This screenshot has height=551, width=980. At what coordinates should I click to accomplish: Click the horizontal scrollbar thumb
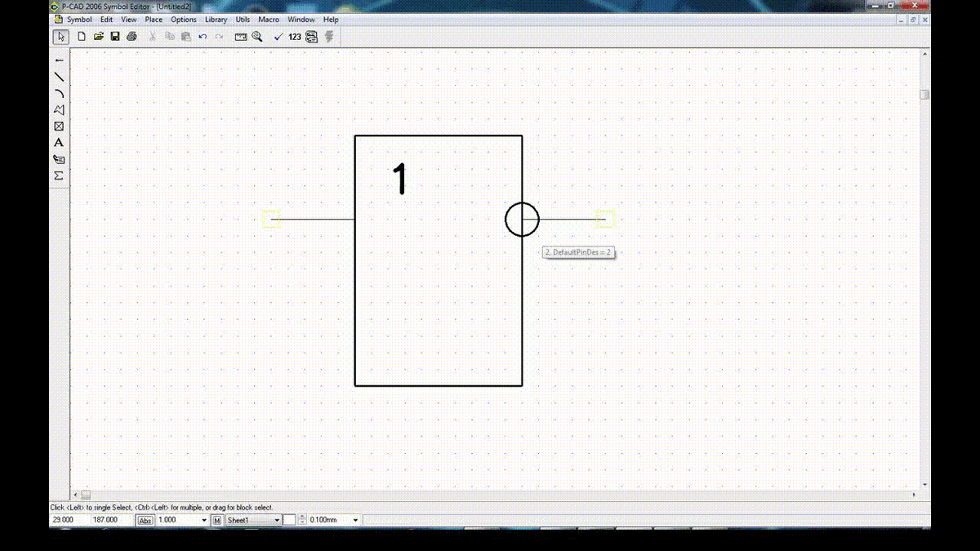(86, 495)
